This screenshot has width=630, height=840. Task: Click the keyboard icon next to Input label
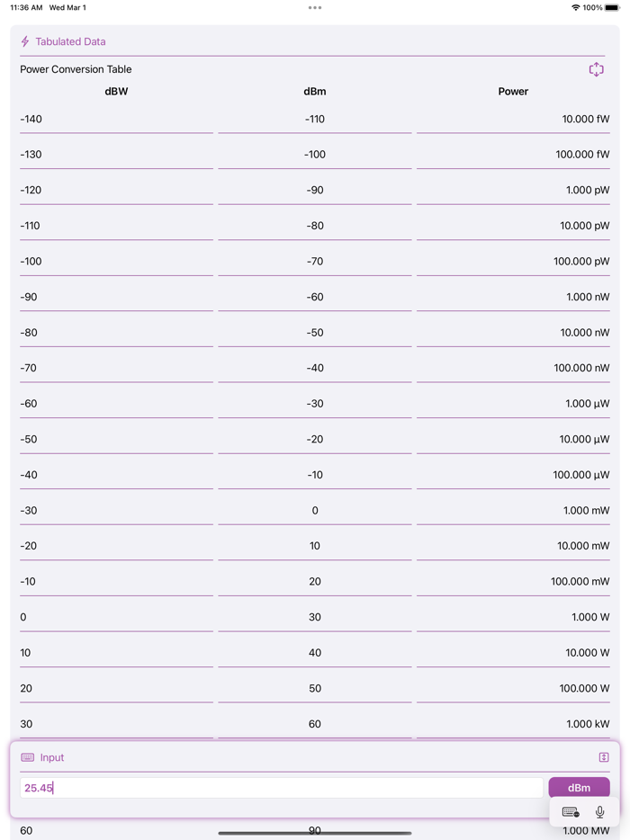[28, 757]
